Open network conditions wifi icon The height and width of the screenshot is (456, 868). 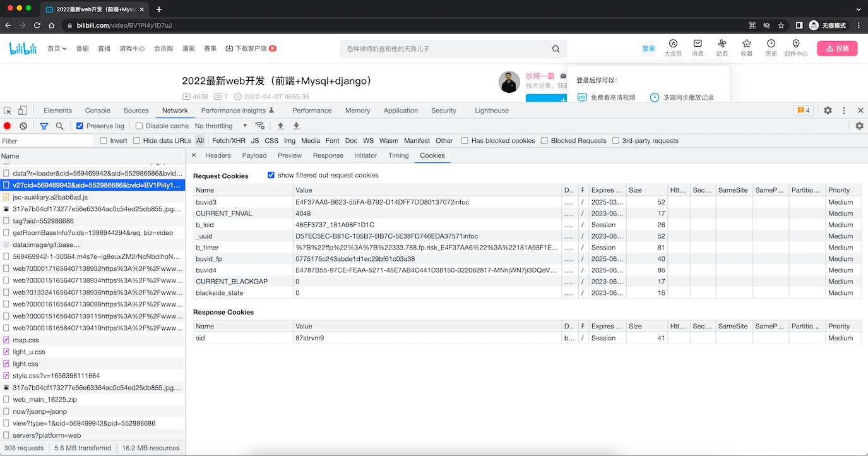tap(259, 126)
